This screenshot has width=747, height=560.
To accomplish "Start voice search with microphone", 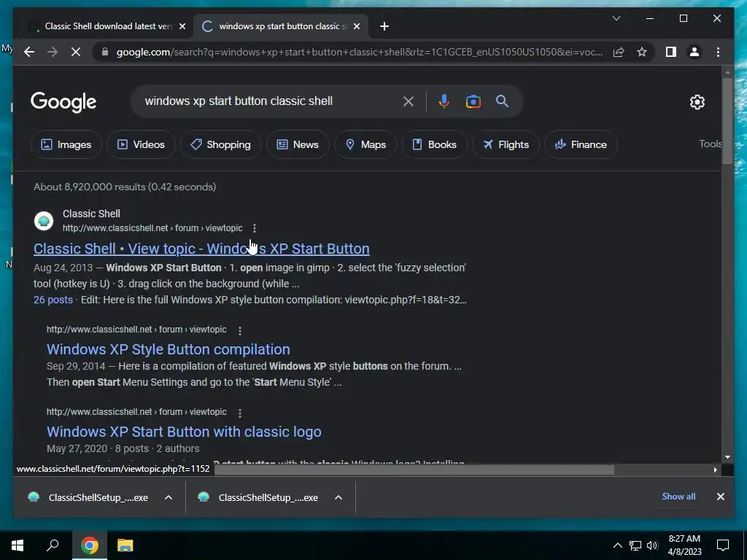I will pos(444,101).
